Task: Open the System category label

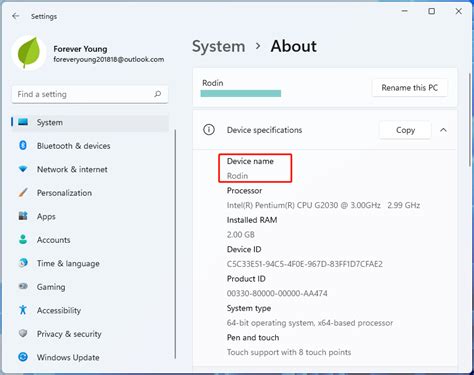Action: [50, 122]
